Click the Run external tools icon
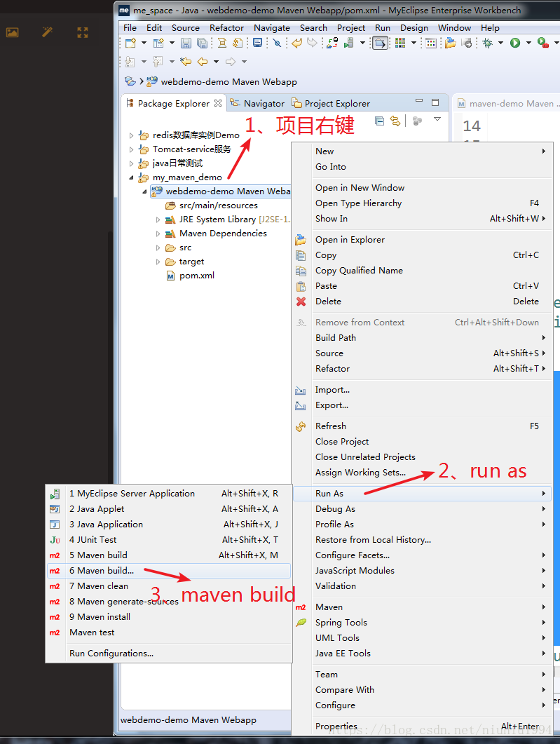This screenshot has width=560, height=744. [x=543, y=43]
